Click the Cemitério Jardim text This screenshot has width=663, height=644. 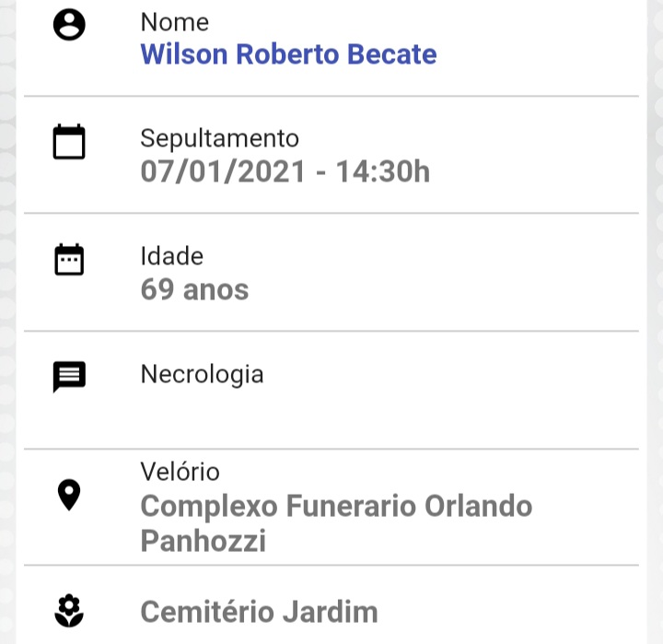tap(259, 612)
